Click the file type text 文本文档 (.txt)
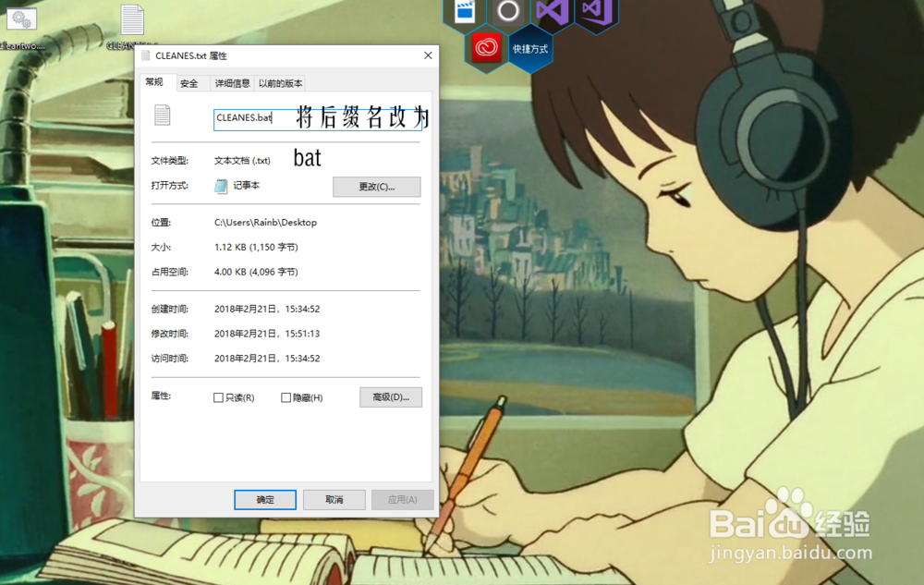Viewport: 924px width, 585px height. tap(242, 160)
